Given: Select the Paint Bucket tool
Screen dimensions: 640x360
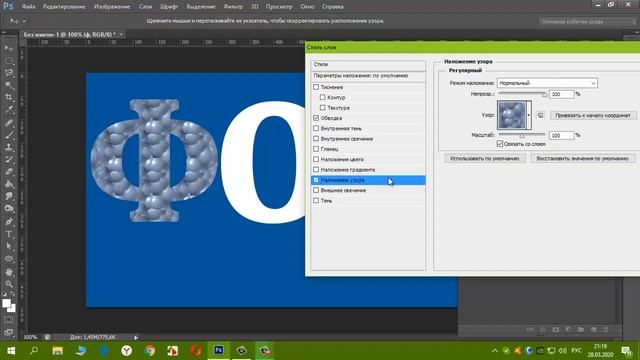Looking at the screenshot, I should pyautogui.click(x=9, y=184).
